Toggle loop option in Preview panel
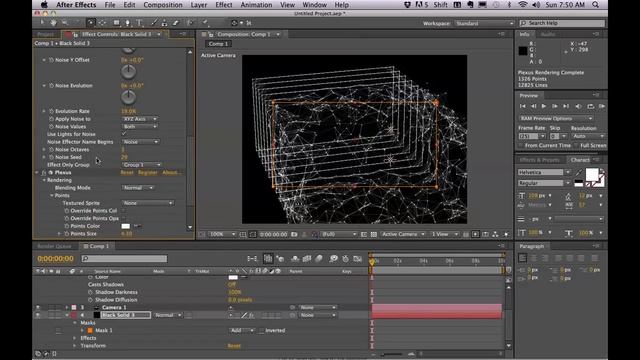 point(590,106)
